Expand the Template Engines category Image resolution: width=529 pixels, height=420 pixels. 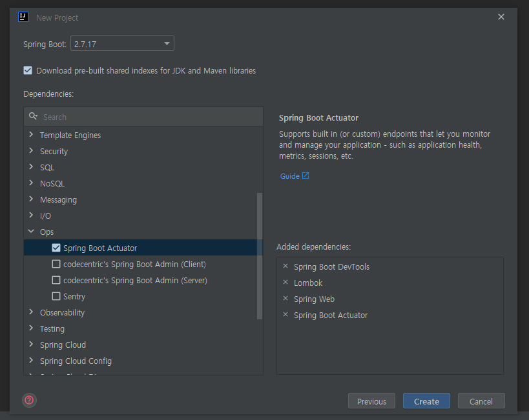point(32,134)
